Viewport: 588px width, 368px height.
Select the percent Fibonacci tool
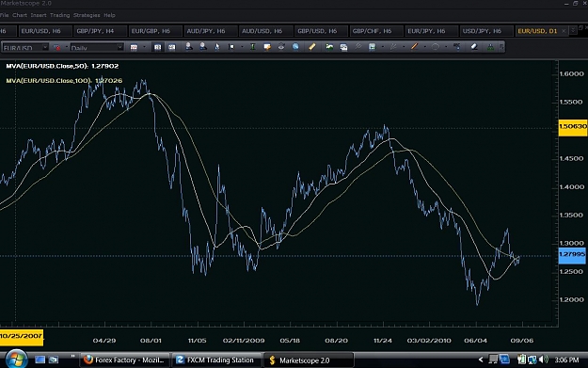click(456, 47)
